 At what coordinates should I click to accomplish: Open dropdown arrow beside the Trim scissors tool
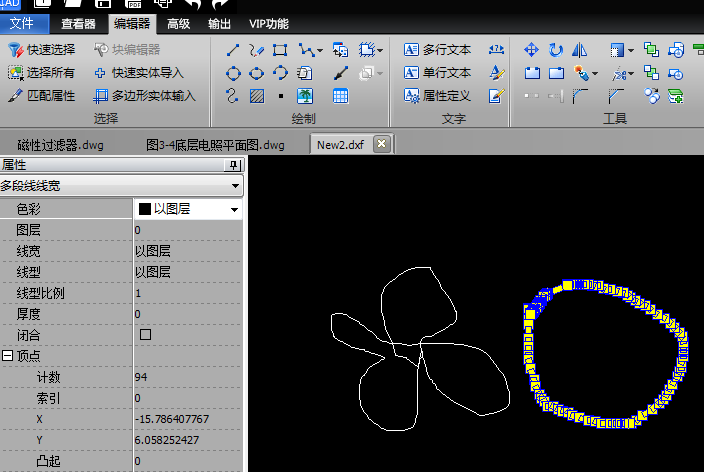tap(631, 73)
